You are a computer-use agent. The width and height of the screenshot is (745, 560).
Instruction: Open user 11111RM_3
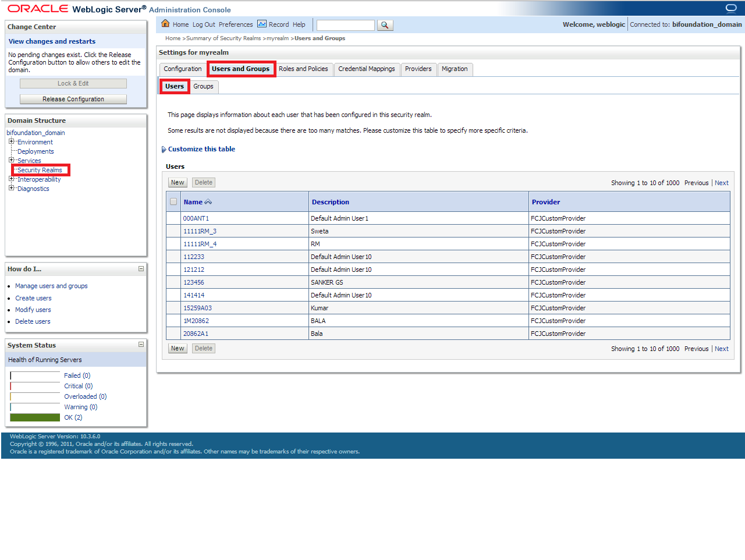[200, 231]
